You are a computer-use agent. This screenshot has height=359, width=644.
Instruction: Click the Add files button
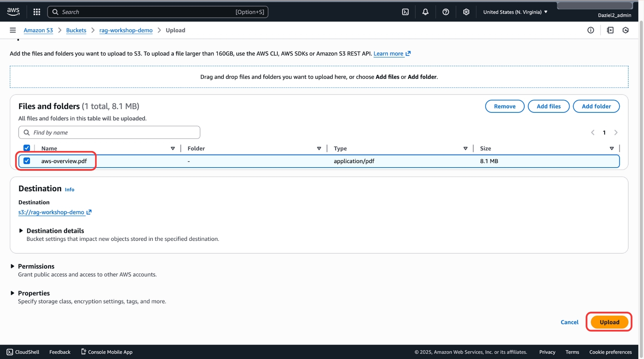tap(548, 106)
